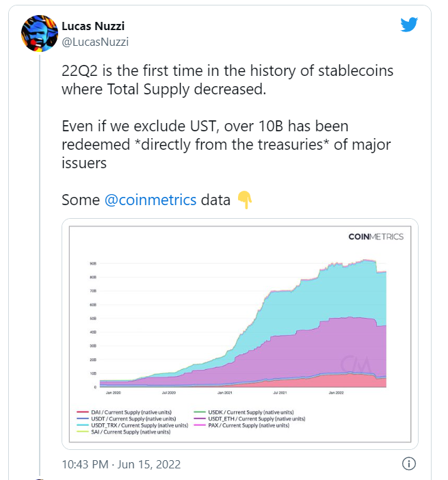Toggle the USDT_TRX Current Supply legend item

[x=132, y=425]
